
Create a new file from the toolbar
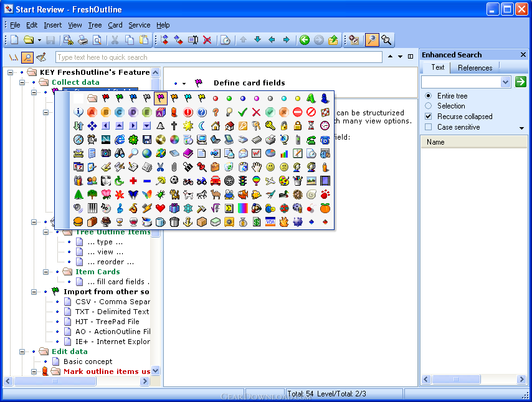(14, 40)
